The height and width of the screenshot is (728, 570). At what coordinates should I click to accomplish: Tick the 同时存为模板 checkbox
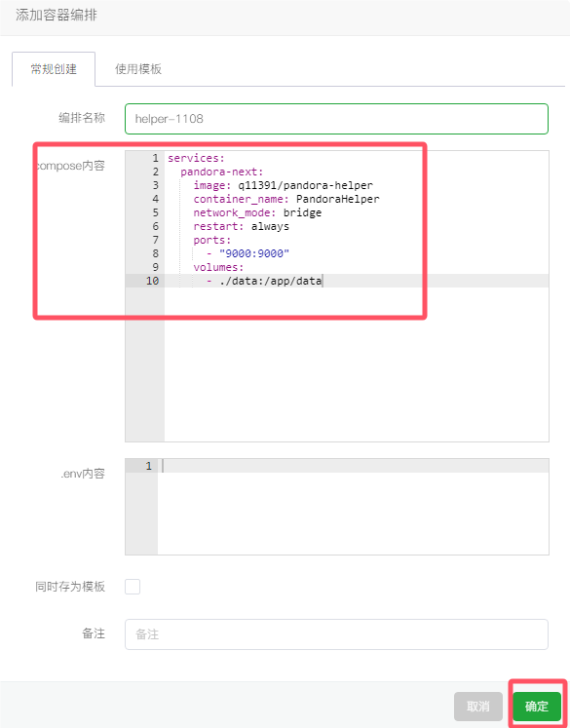pyautogui.click(x=133, y=587)
